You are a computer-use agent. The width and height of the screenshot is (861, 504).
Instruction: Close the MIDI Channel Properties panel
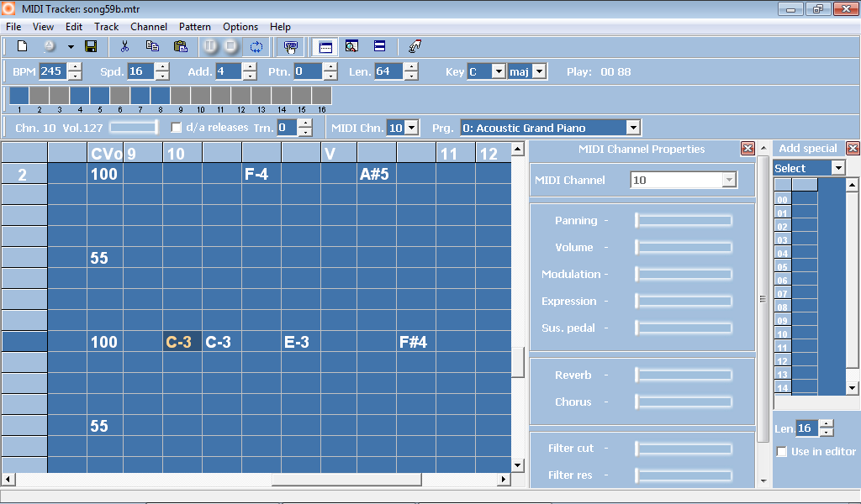click(747, 149)
